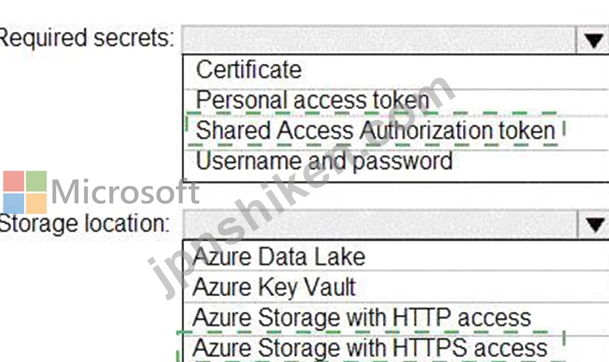
Task: Click the blue square in Microsoft logo
Action: [x=14, y=204]
